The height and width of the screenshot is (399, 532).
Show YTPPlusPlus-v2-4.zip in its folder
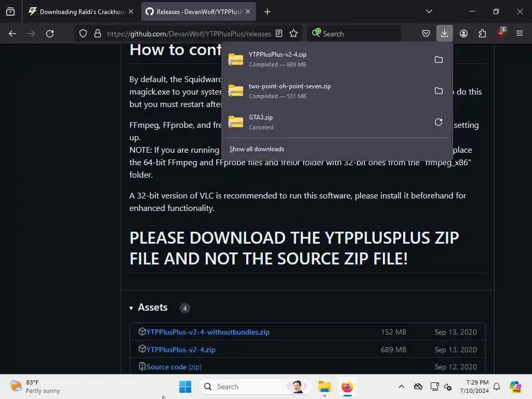pyautogui.click(x=438, y=60)
